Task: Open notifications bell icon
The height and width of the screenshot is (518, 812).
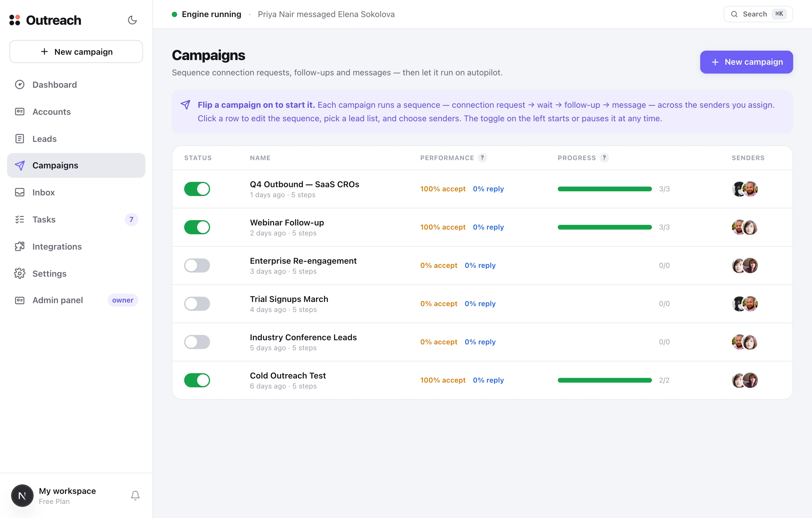Action: (135, 495)
